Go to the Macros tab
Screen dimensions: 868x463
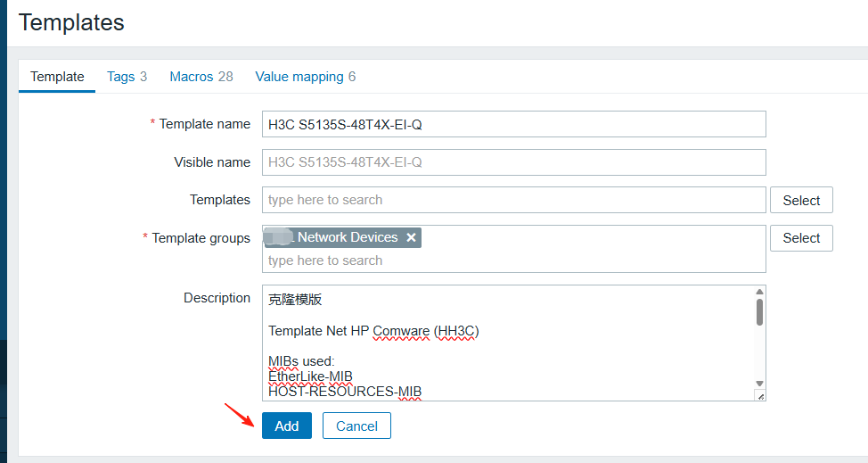tap(201, 77)
